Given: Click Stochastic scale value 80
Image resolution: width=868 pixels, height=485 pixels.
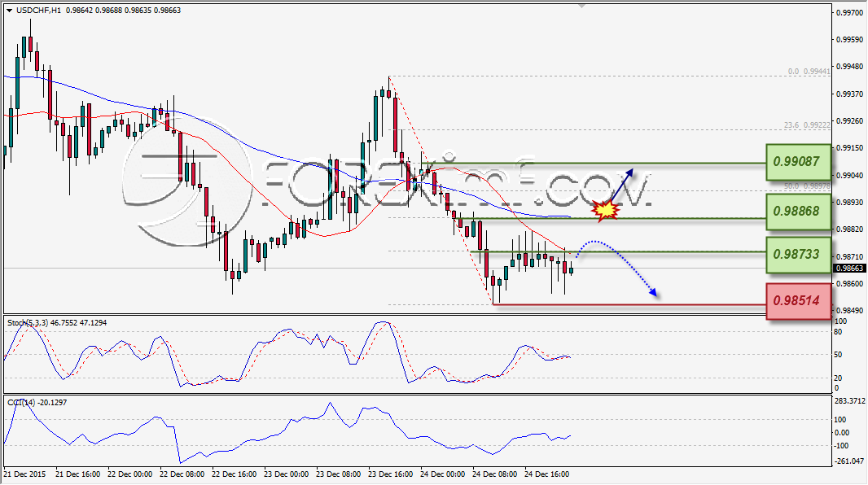Looking at the screenshot, I should pos(838,332).
